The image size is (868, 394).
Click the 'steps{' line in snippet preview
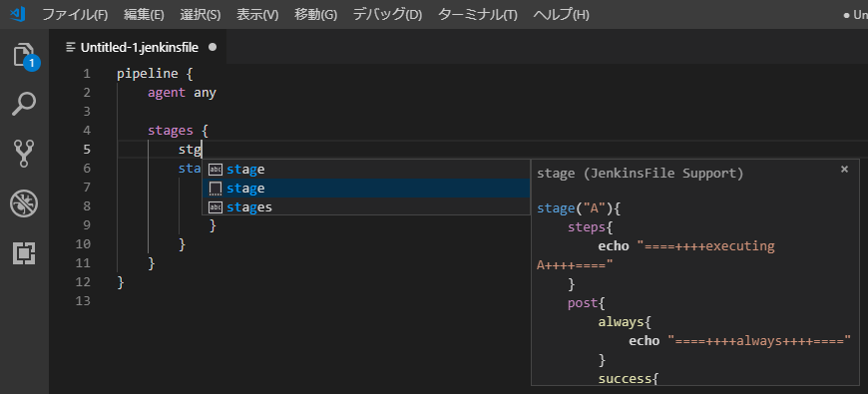[590, 226]
